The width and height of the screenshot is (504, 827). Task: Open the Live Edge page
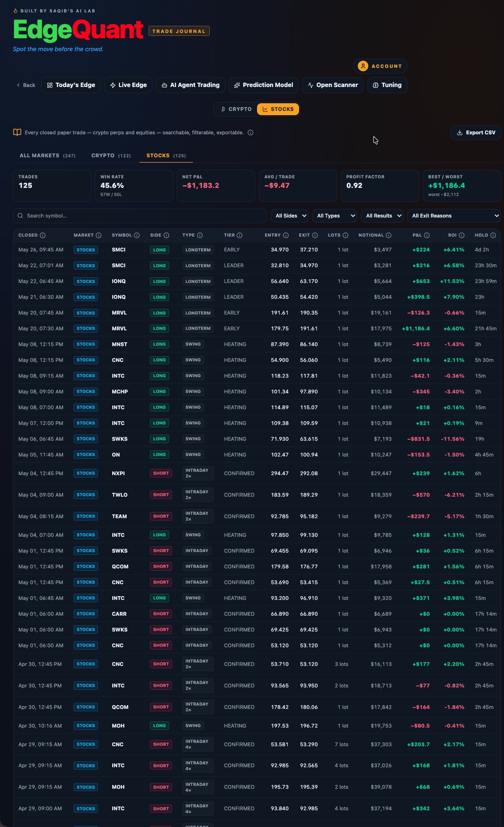(129, 85)
